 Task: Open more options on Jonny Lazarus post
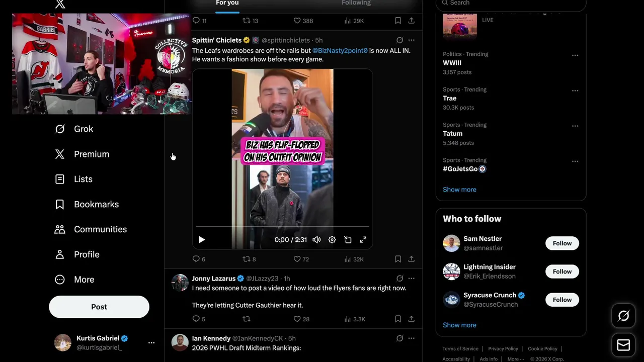click(412, 279)
